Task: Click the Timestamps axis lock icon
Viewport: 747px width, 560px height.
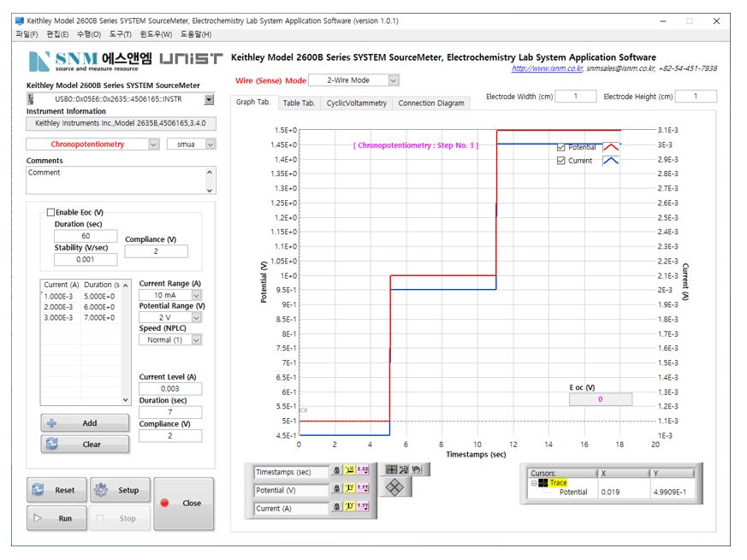Action: coord(337,471)
